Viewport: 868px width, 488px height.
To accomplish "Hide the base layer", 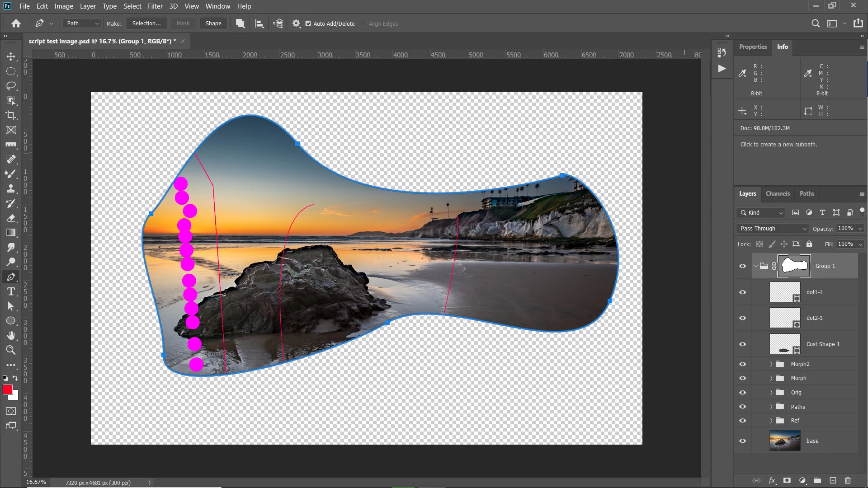I will pyautogui.click(x=742, y=441).
